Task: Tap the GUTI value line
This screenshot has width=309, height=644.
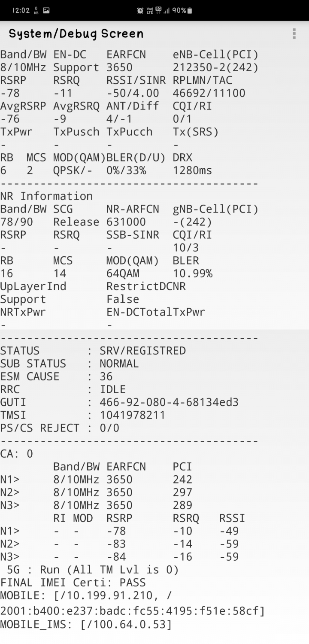Action: click(x=119, y=402)
